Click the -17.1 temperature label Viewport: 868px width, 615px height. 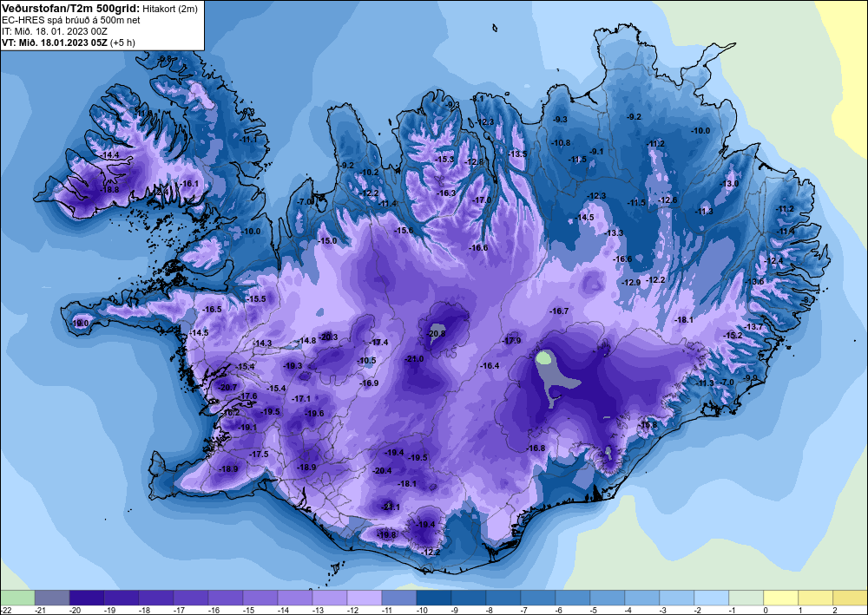[x=301, y=399]
